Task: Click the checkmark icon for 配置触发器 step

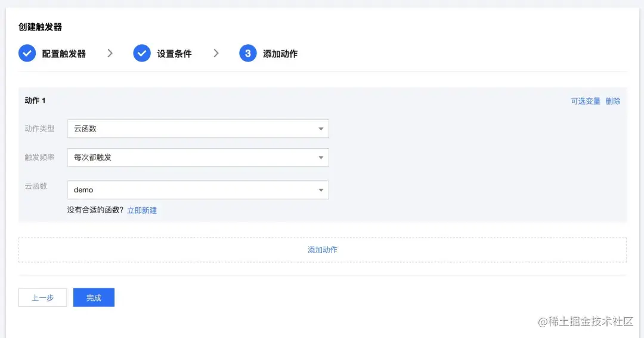Action: point(27,54)
